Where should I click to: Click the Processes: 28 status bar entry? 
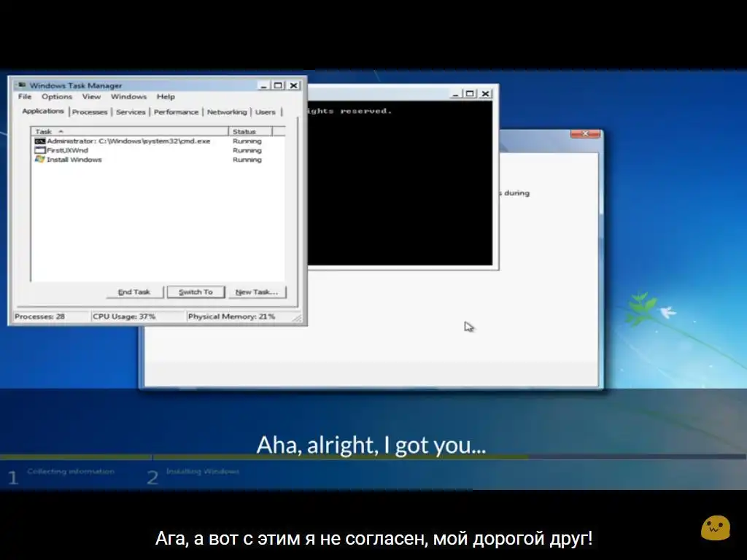[50, 316]
